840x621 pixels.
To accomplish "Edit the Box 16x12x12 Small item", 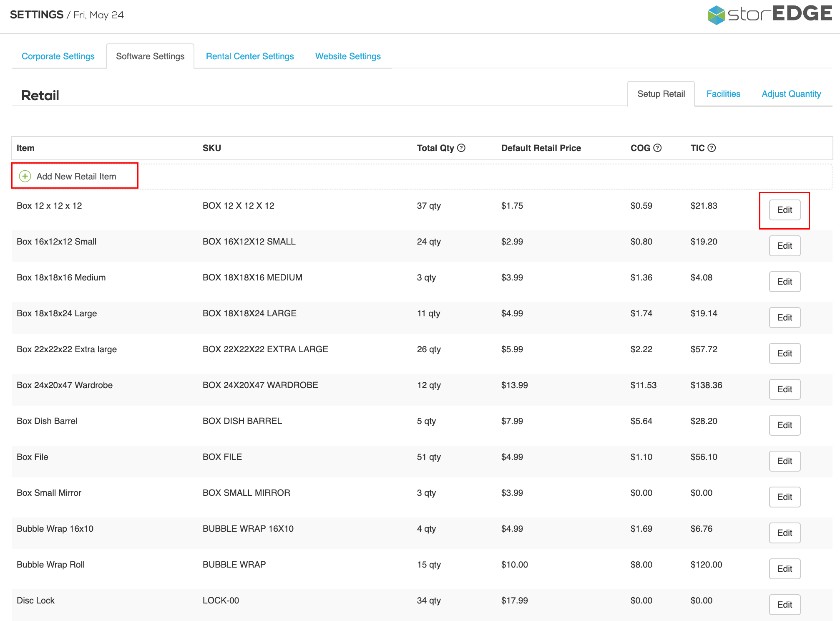I will [x=785, y=246].
